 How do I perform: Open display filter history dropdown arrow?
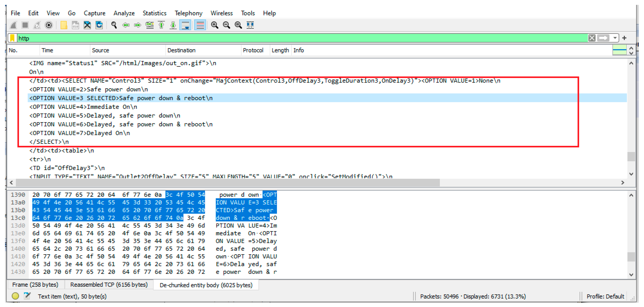click(615, 38)
